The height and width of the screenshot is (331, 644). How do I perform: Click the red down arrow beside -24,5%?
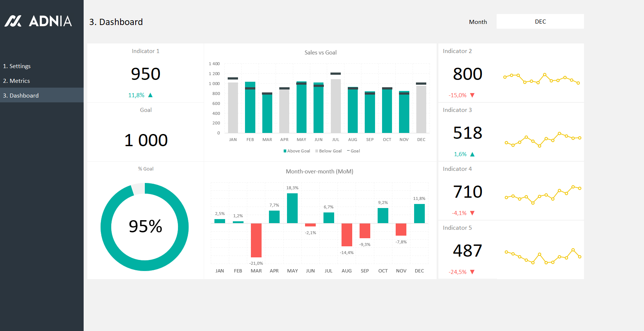pyautogui.click(x=472, y=272)
